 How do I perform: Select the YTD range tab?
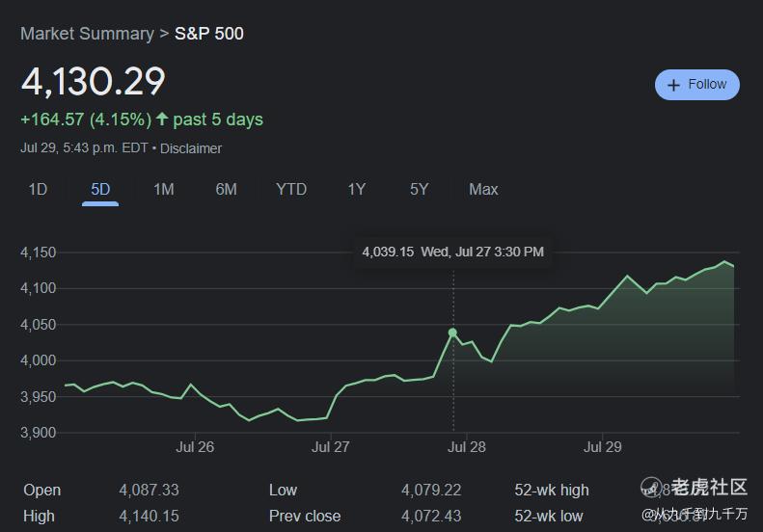291,189
